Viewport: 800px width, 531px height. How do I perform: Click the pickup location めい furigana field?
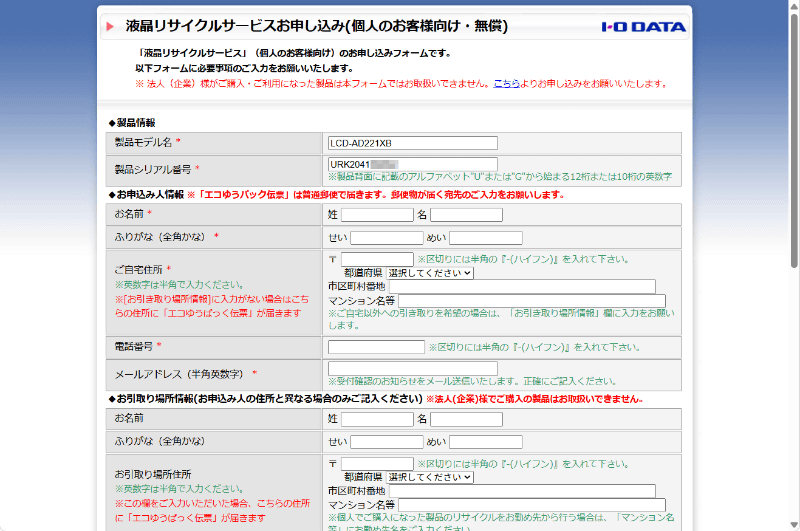(x=486, y=442)
